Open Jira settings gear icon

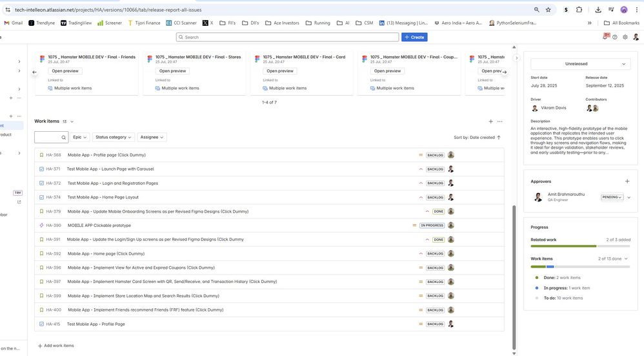tap(625, 37)
